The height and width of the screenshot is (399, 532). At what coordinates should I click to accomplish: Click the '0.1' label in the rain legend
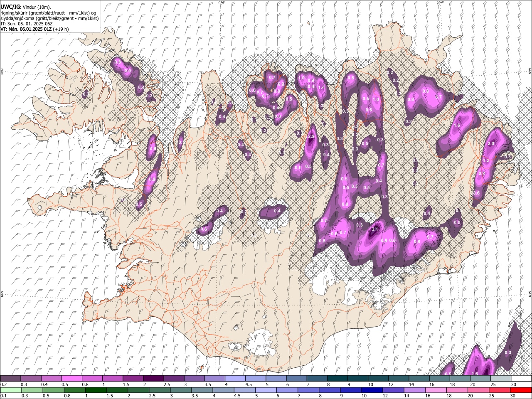3,396
